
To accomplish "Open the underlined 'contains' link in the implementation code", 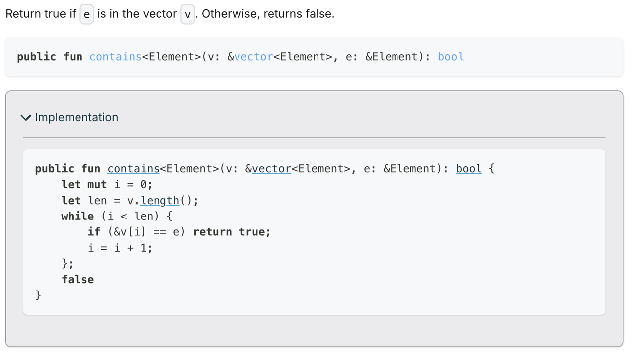I will pyautogui.click(x=134, y=169).
